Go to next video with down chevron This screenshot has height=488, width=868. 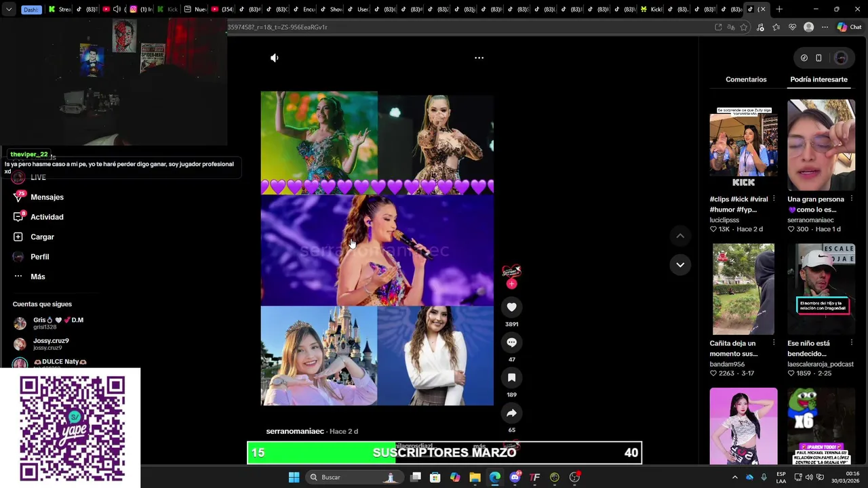coord(680,265)
